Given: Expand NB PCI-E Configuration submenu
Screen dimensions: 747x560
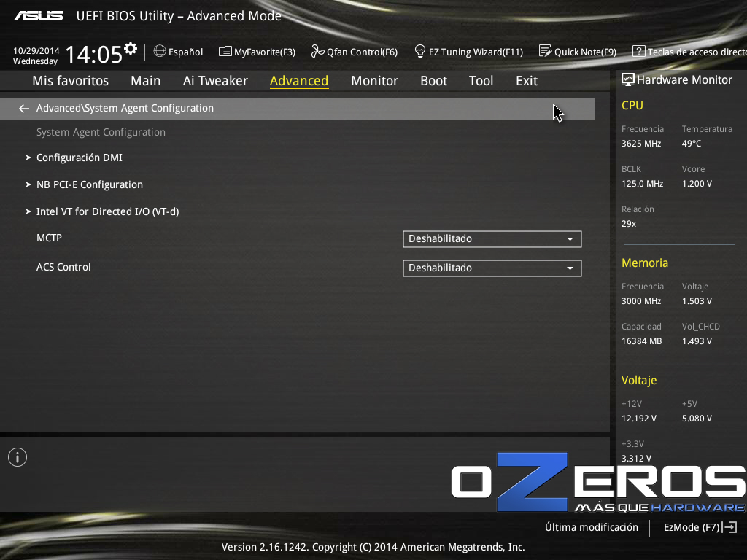Looking at the screenshot, I should pos(90,184).
